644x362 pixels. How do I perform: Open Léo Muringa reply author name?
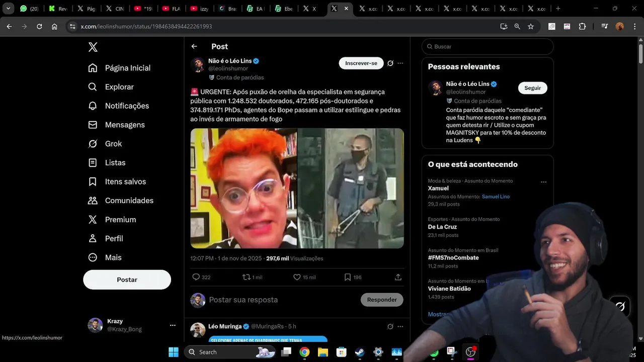tap(225, 326)
